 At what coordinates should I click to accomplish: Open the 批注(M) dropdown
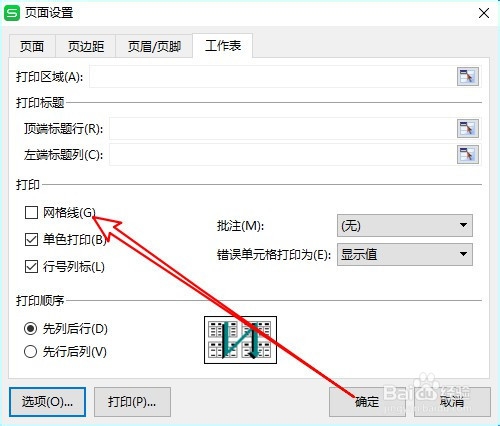tap(405, 226)
